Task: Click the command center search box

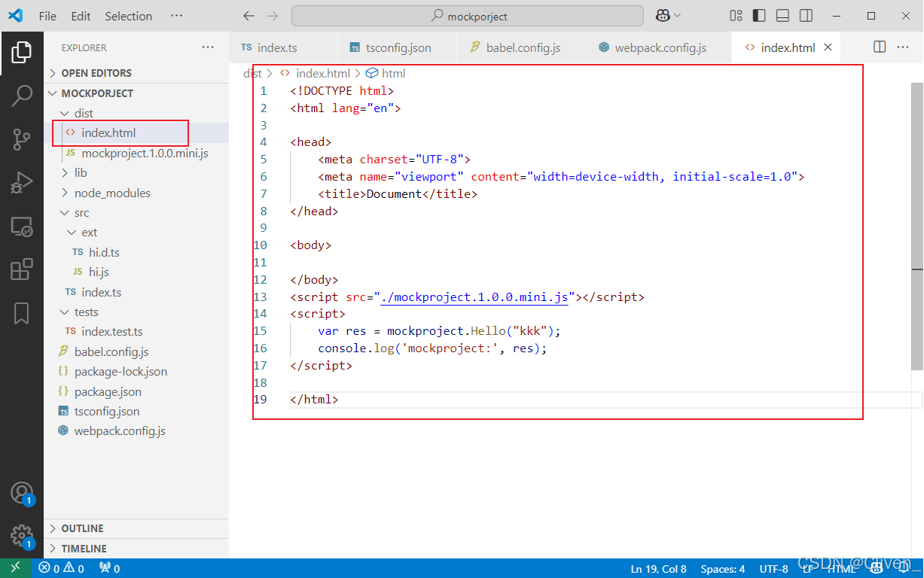Action: tap(468, 16)
